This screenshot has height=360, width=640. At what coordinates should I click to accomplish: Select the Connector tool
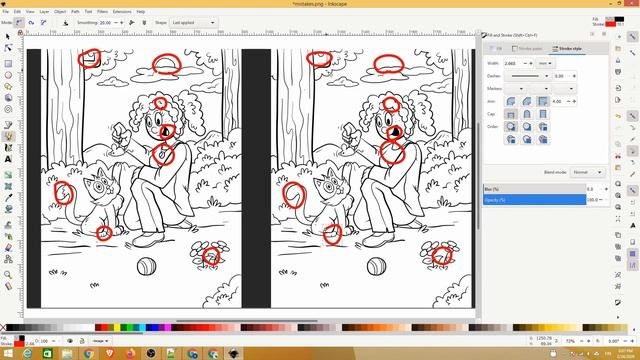click(8, 259)
